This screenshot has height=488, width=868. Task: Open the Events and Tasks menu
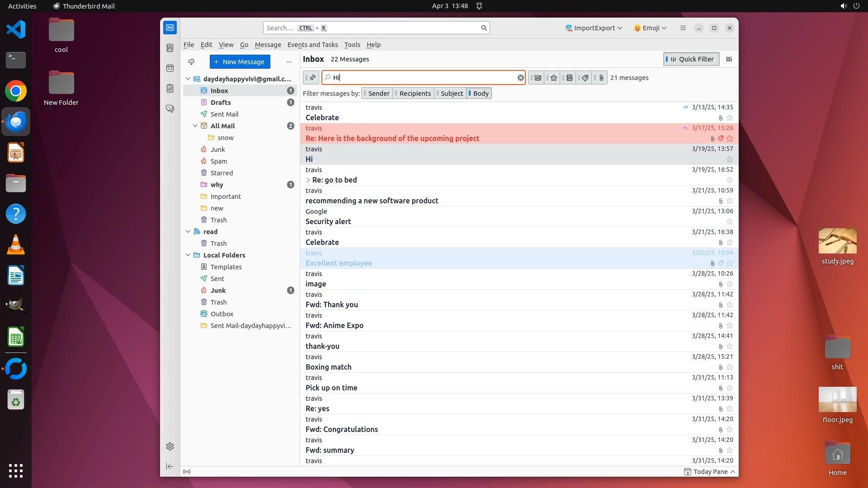(x=312, y=45)
